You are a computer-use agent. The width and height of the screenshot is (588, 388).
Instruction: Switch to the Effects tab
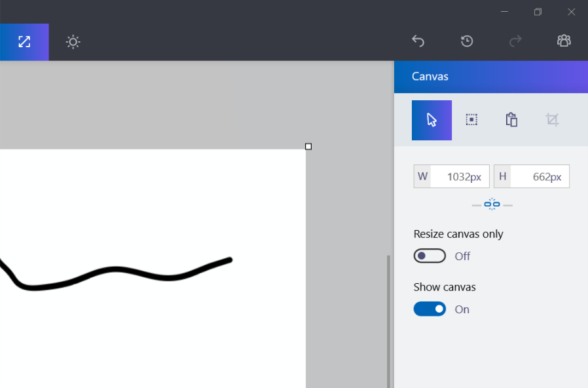tap(73, 42)
